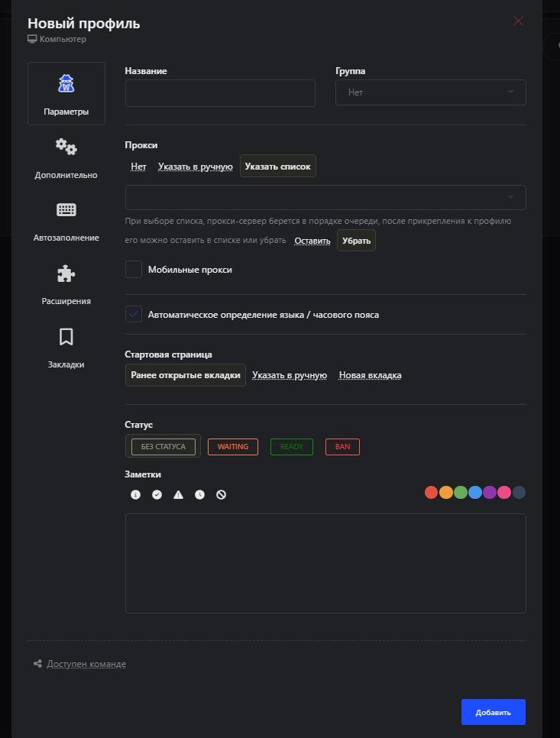Open the proxy list dropdown
Screen dimensions: 560x738
tap(325, 197)
